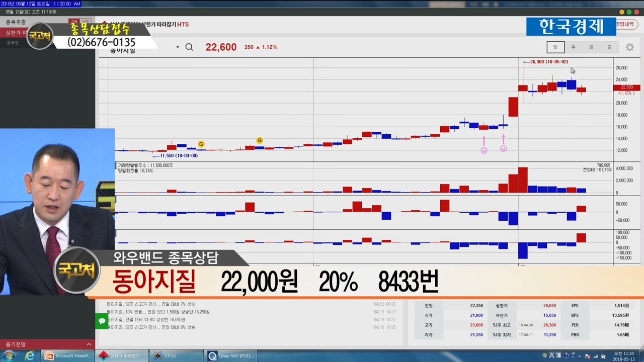
Task: Expand the 증기전망 panel chevron
Action: (x=89, y=344)
